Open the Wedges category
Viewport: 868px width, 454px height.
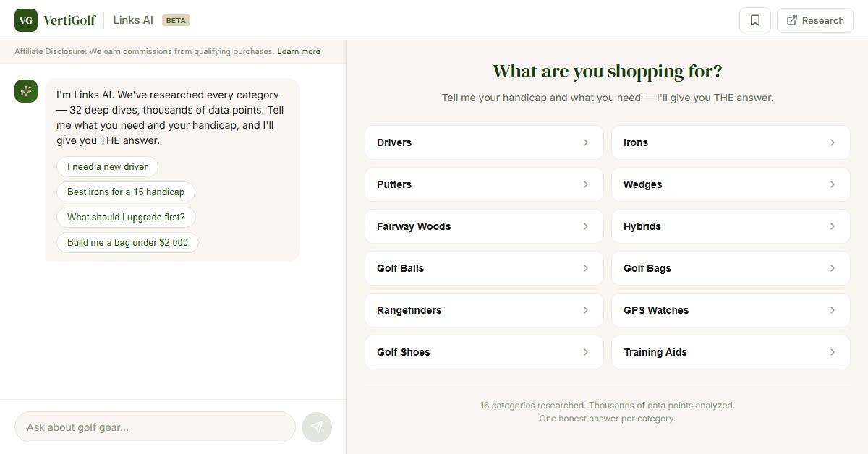point(731,184)
